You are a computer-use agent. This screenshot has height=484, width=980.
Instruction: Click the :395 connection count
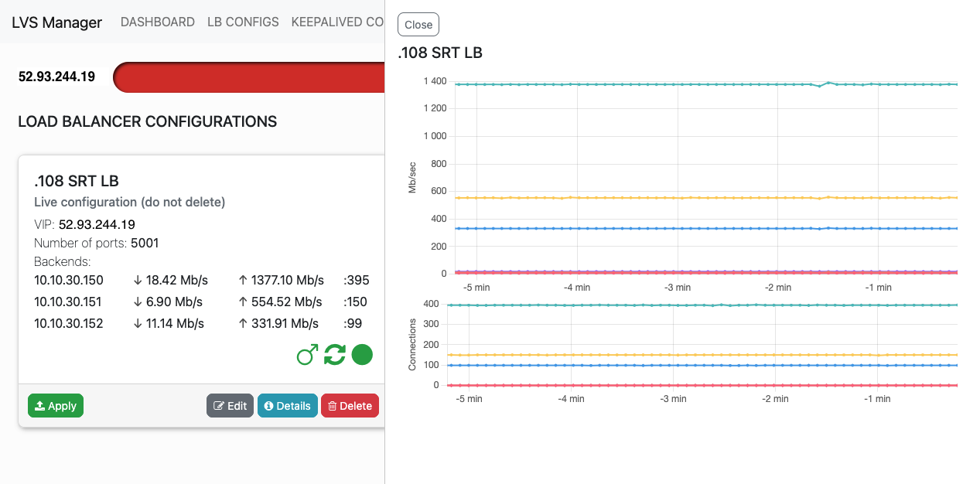357,280
